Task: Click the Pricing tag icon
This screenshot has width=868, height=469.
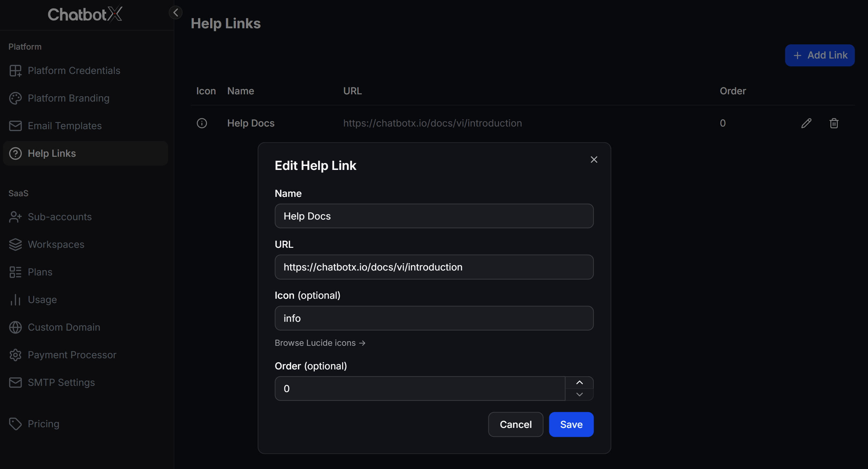Action: tap(15, 424)
